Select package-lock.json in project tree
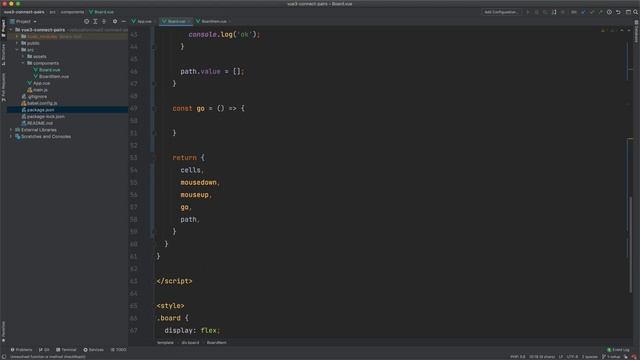 43,116
